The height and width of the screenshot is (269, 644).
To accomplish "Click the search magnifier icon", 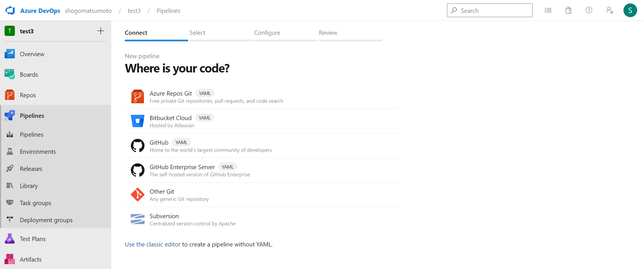I will (454, 10).
